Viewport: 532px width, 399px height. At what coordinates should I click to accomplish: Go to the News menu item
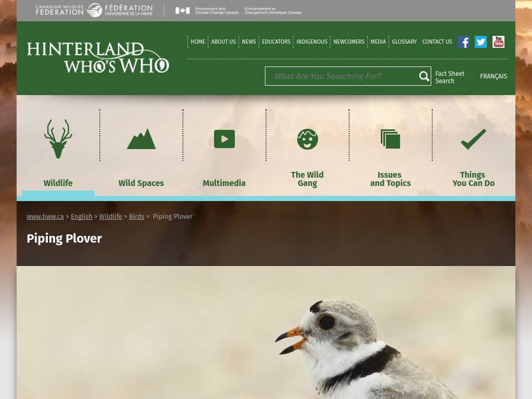(x=249, y=42)
